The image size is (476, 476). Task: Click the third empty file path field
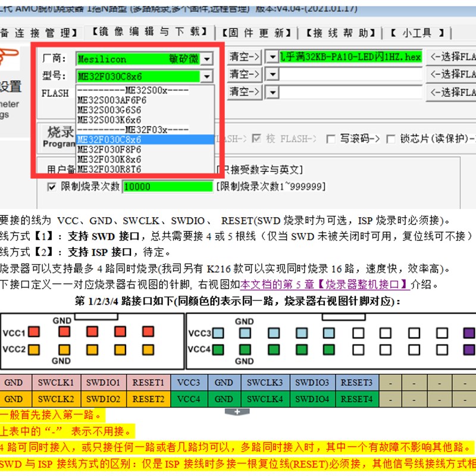point(350,92)
